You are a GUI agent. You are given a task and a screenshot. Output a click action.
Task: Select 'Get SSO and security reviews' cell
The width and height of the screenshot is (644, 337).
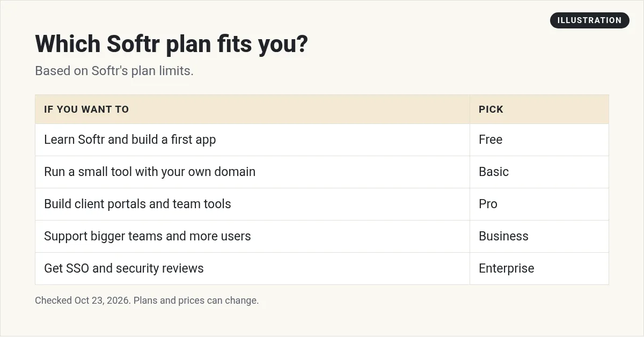coord(252,269)
